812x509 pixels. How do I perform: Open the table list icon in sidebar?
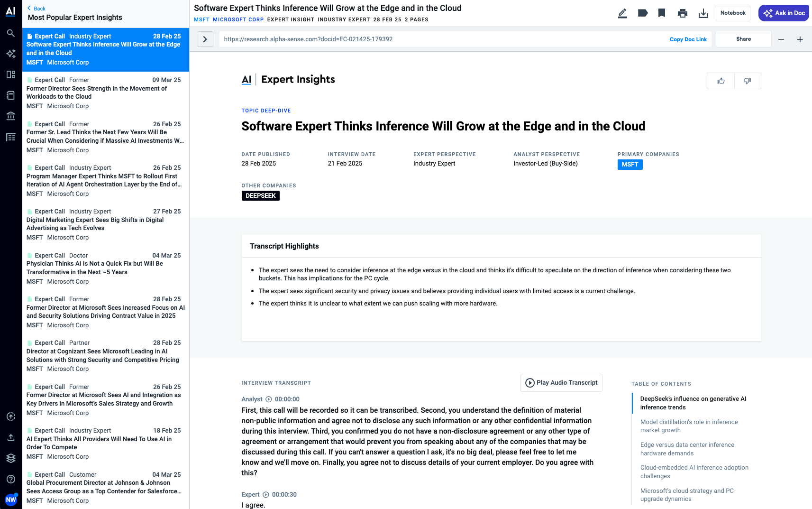coord(11,137)
